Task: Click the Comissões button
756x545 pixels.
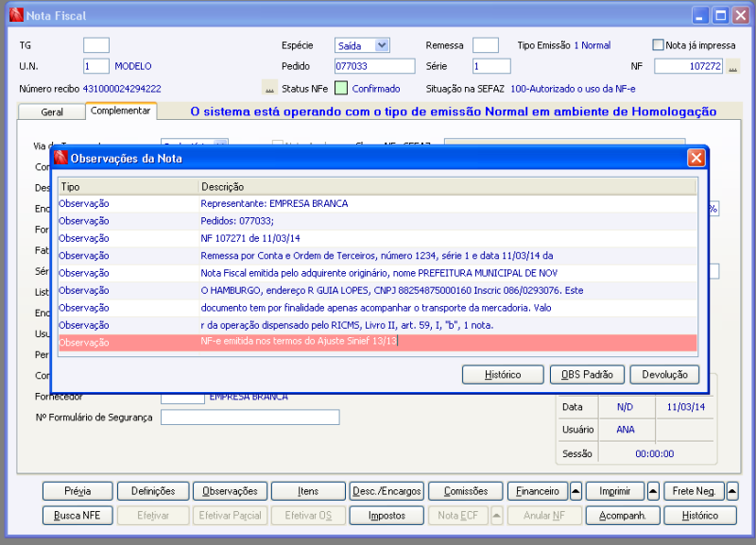Action: 466,491
